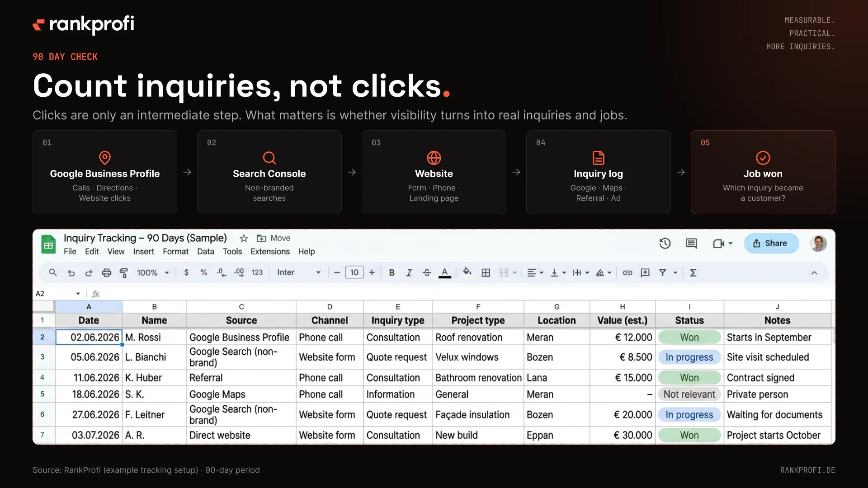Open the fill color picker
The image size is (868, 488).
click(x=467, y=272)
